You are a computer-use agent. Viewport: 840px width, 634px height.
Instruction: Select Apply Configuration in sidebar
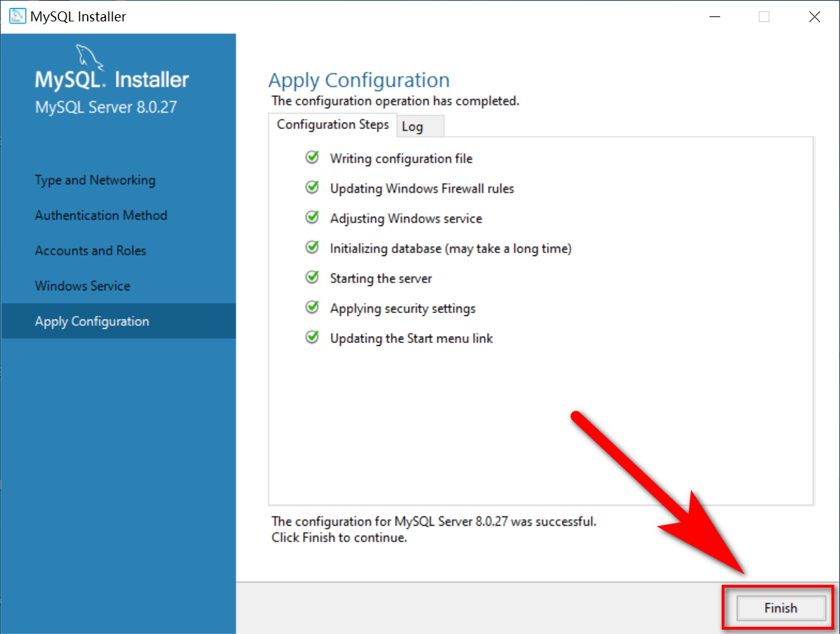coord(118,321)
